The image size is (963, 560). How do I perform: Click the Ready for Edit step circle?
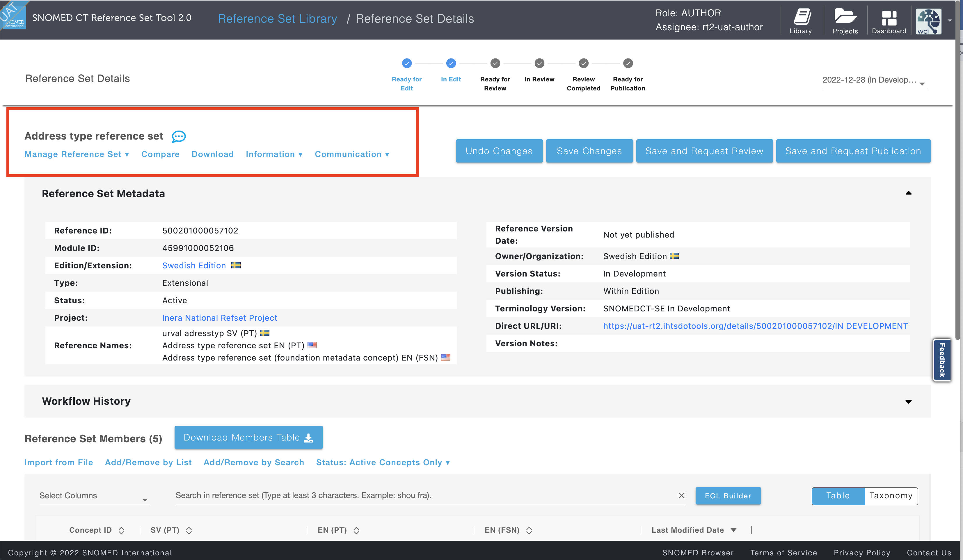[407, 63]
